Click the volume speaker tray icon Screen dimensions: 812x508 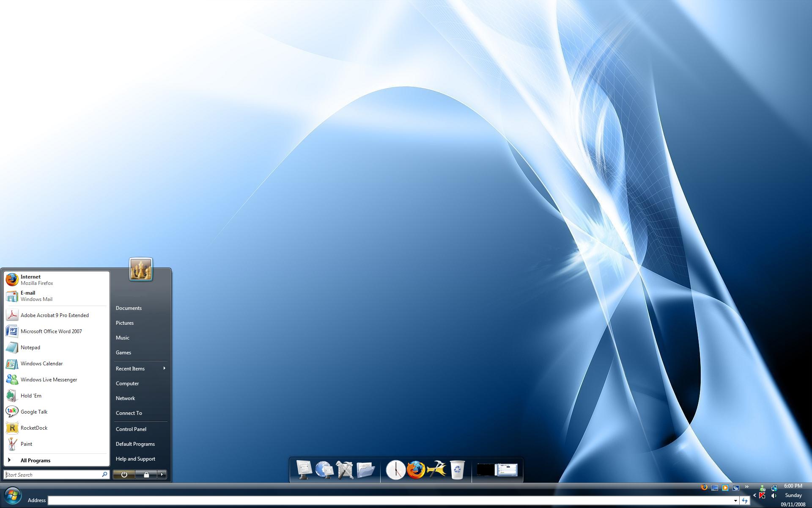pos(774,496)
